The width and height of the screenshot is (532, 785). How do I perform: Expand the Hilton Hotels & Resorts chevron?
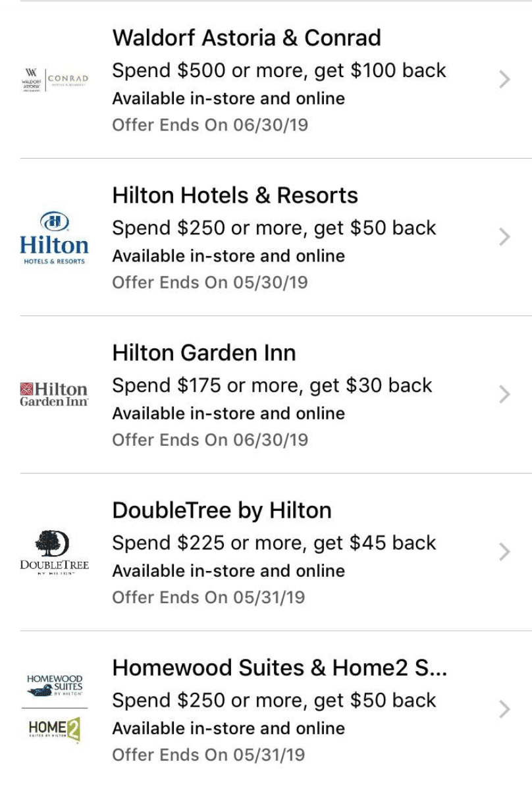point(504,237)
